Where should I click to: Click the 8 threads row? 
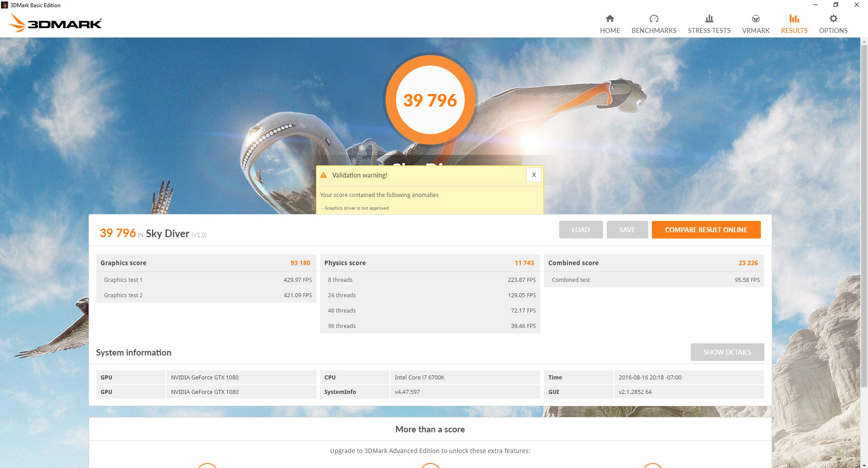[x=430, y=280]
